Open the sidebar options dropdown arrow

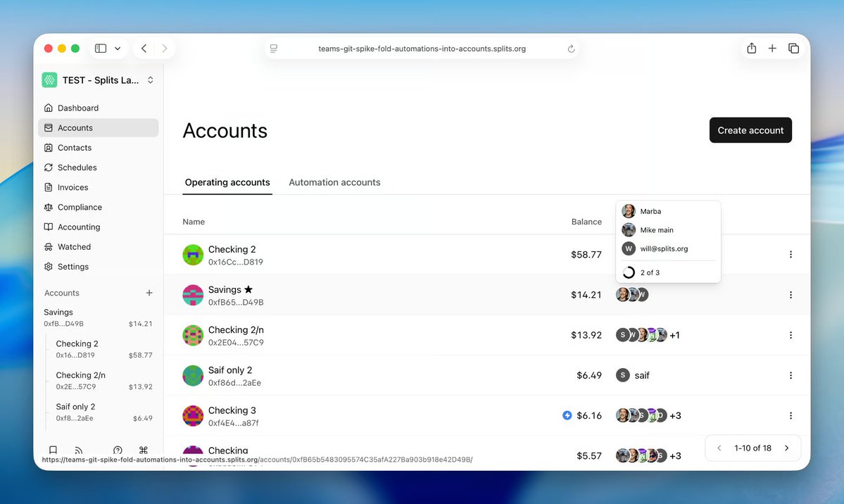pos(118,49)
